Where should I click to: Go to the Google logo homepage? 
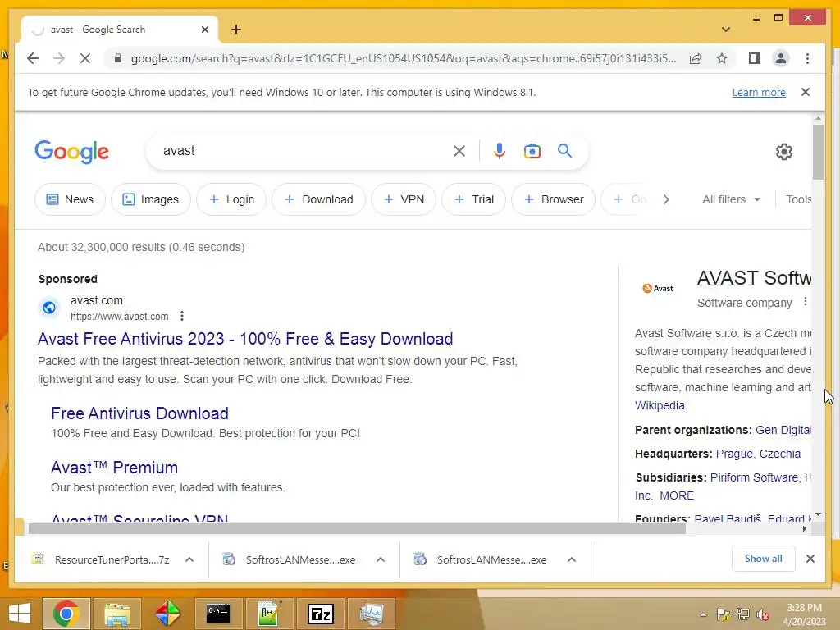click(x=72, y=152)
